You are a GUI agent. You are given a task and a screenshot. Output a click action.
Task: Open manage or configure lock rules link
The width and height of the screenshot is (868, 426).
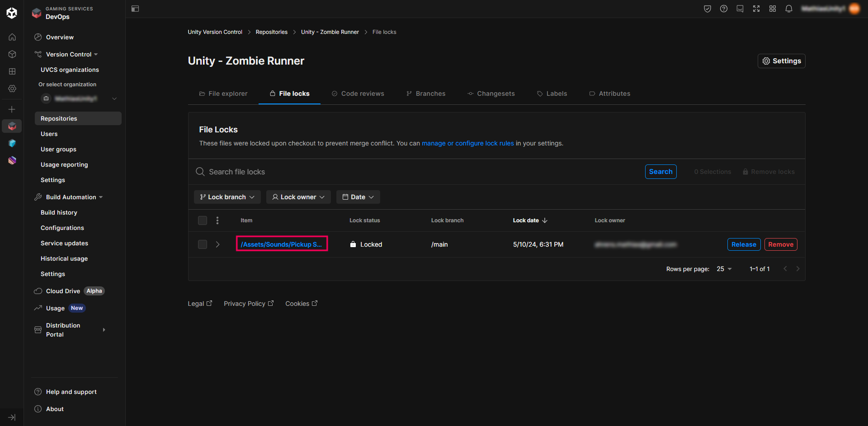click(x=467, y=143)
